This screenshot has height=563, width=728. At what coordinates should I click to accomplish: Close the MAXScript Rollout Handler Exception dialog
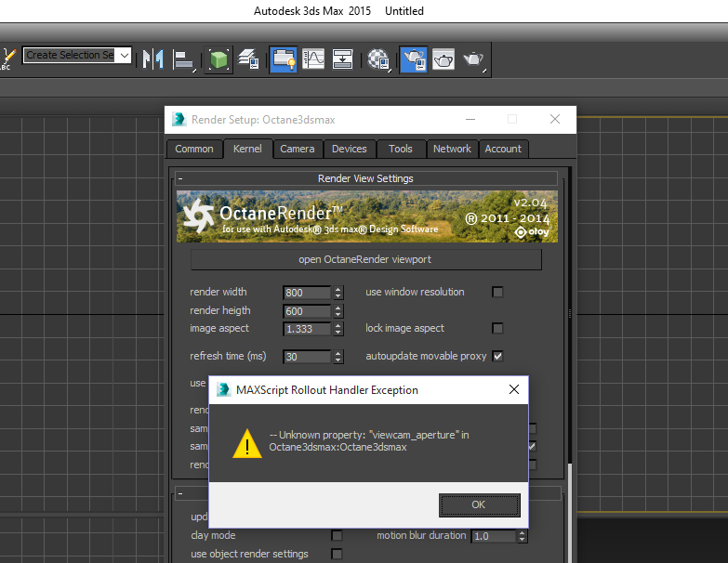514,389
